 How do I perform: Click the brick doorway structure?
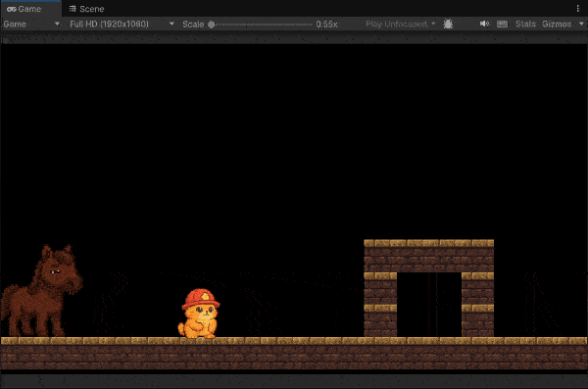428,288
